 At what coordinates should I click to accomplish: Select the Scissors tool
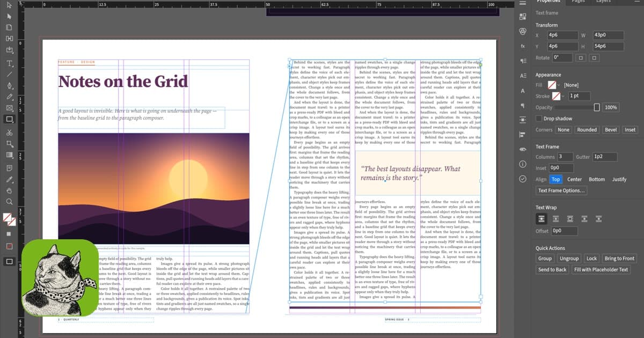[10, 133]
